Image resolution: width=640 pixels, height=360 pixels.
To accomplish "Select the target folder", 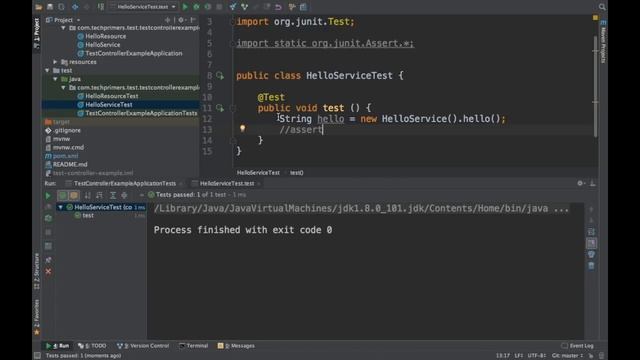I will pyautogui.click(x=57, y=122).
